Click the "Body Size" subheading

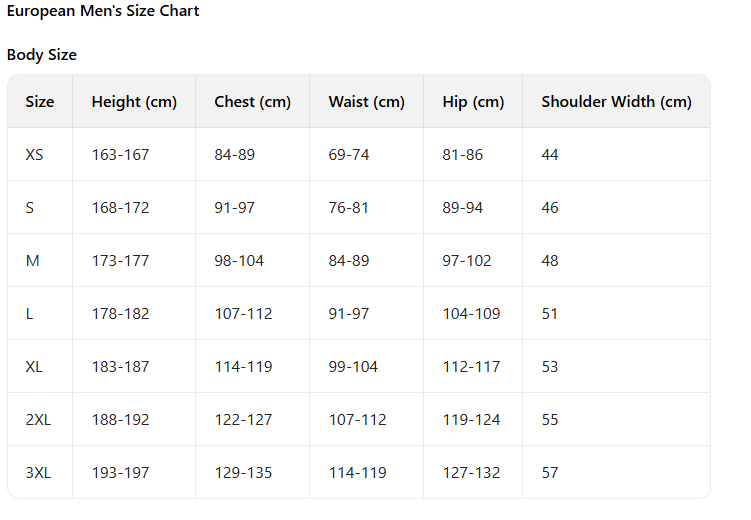pos(42,55)
